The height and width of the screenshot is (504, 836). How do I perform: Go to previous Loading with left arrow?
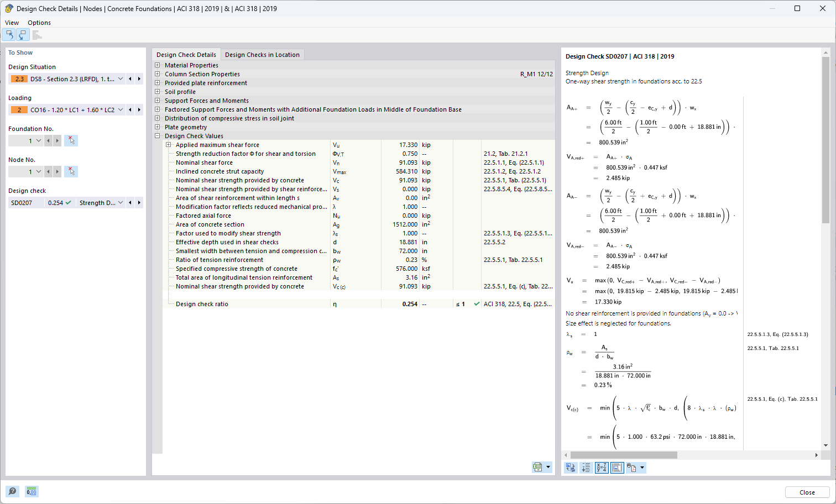130,110
